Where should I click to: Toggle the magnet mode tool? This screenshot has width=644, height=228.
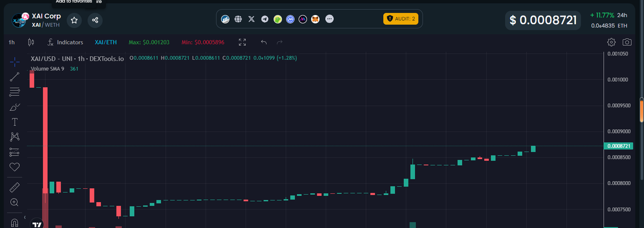click(14, 222)
